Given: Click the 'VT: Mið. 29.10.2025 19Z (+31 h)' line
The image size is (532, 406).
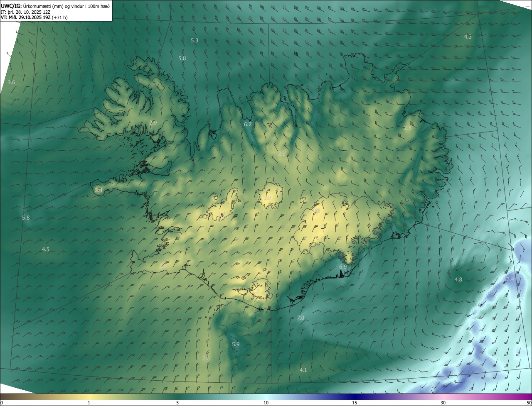Looking at the screenshot, I should pyautogui.click(x=34, y=17).
